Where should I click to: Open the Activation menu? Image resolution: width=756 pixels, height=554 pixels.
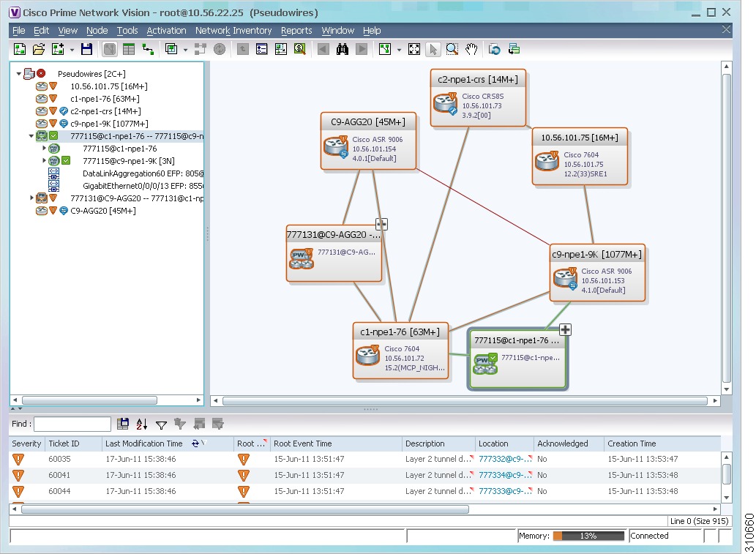tap(166, 31)
